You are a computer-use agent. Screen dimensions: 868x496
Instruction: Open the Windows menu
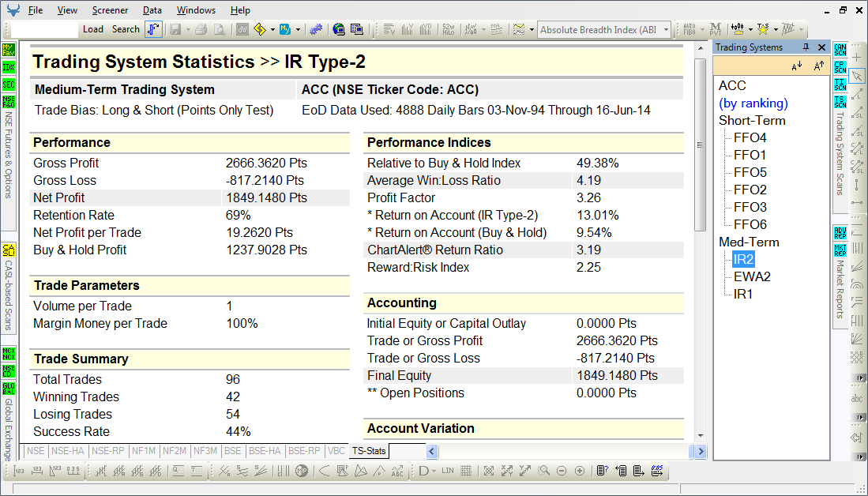tap(196, 10)
